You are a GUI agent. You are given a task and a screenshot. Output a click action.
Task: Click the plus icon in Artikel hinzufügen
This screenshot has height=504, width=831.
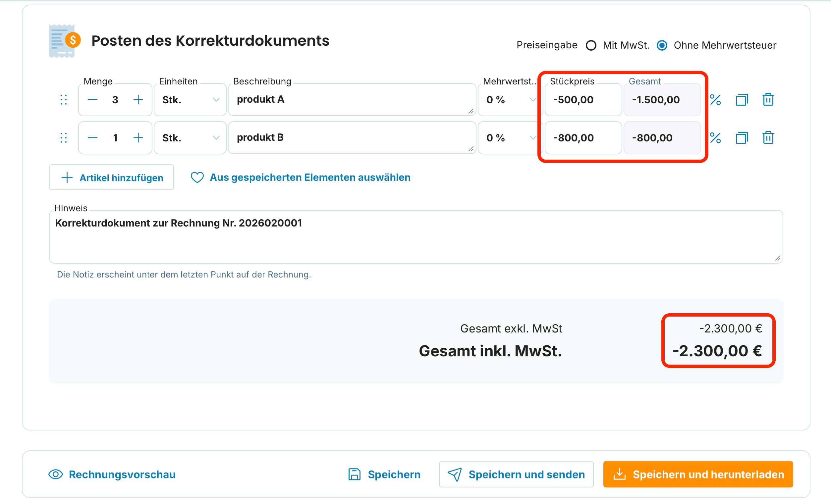click(x=67, y=177)
